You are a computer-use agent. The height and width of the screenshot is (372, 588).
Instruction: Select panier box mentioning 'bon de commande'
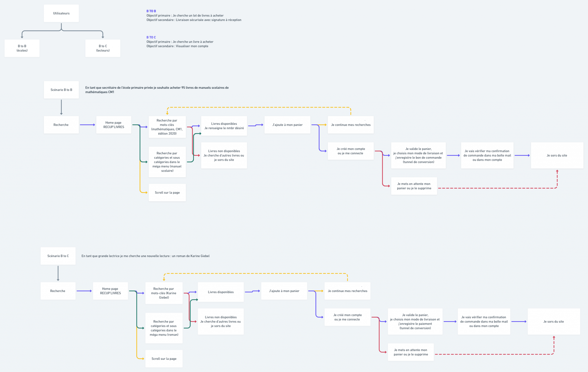418,155
